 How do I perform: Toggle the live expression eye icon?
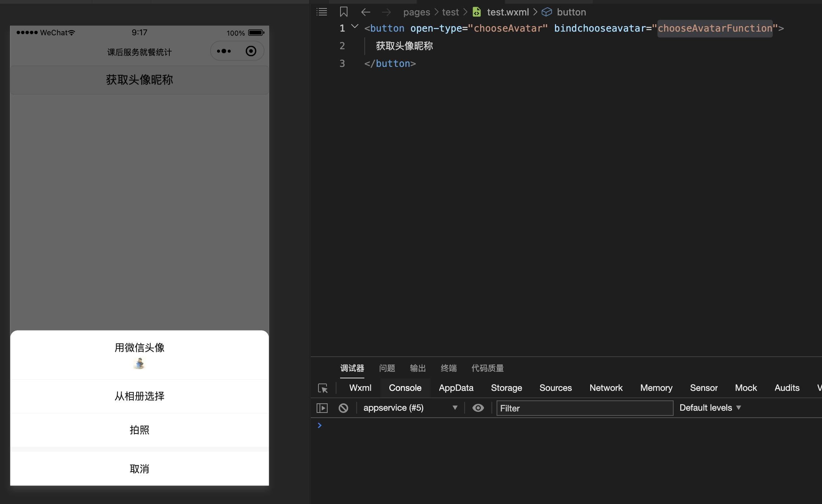(478, 408)
